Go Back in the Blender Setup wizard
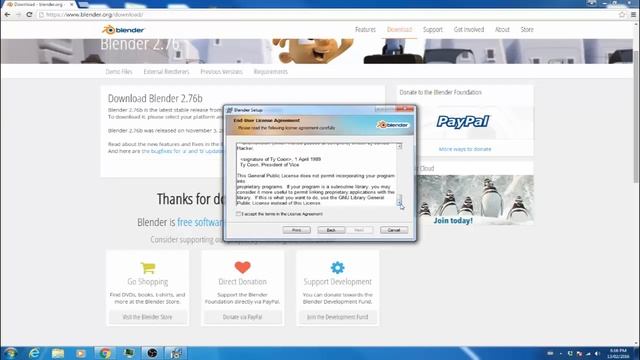This screenshot has height=360, width=640. [331, 230]
